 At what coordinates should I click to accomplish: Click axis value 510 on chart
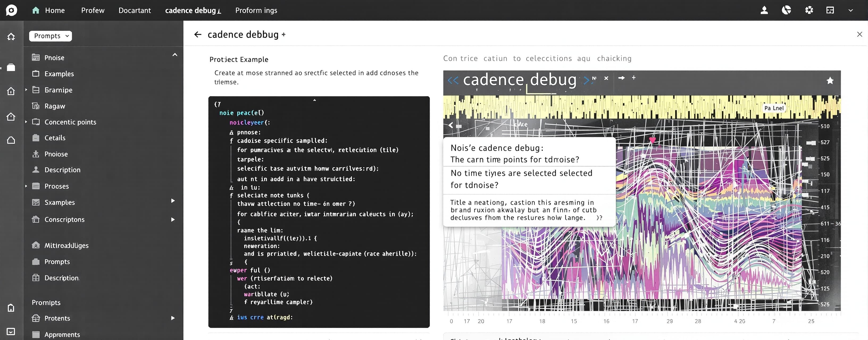point(825,126)
